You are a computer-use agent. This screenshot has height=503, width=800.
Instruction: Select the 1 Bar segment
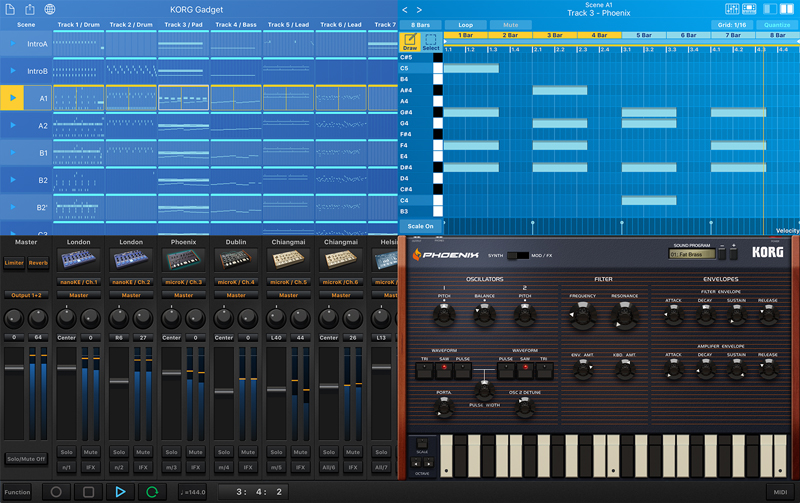pyautogui.click(x=466, y=35)
